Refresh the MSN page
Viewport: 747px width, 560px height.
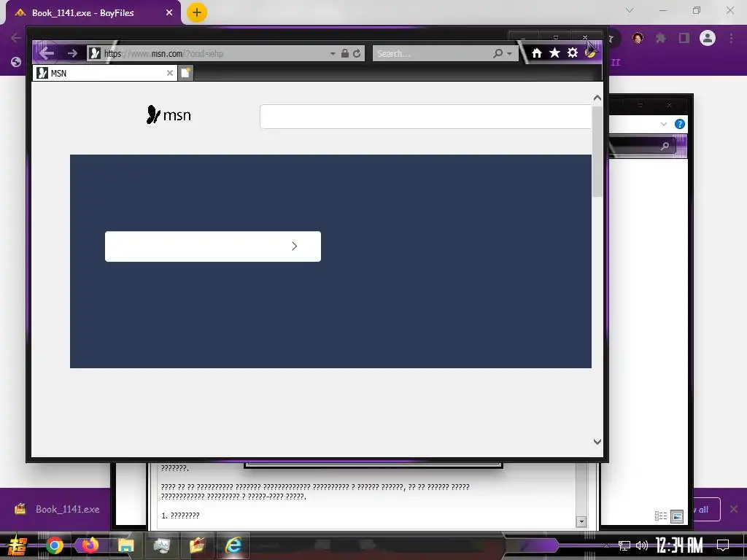(x=357, y=53)
